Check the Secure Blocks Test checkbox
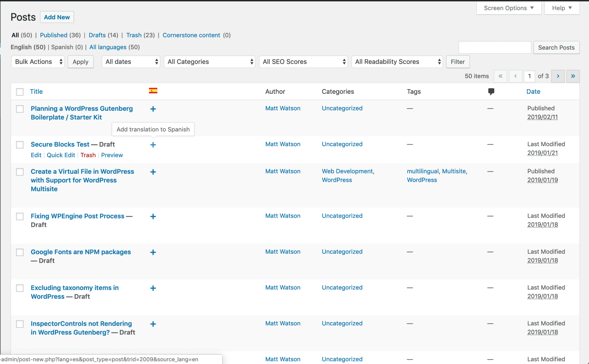Screen dimensions: 589x364 click(x=20, y=145)
